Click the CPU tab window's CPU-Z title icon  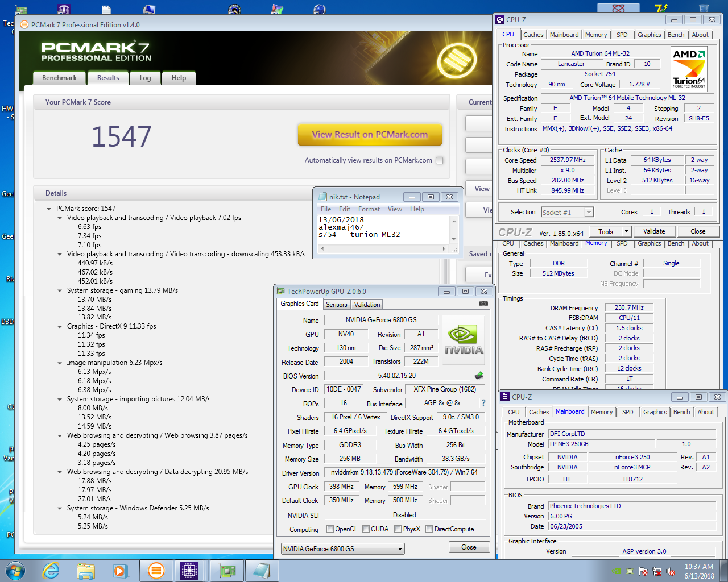coord(500,19)
